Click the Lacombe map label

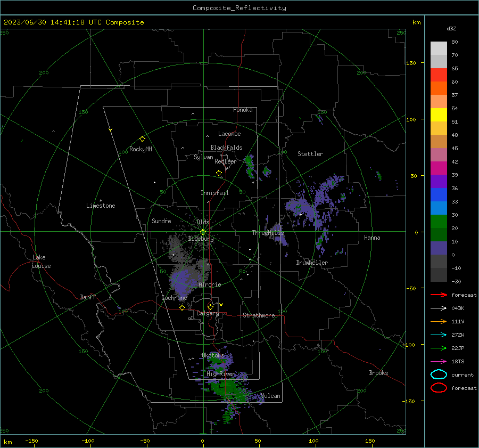pos(229,134)
